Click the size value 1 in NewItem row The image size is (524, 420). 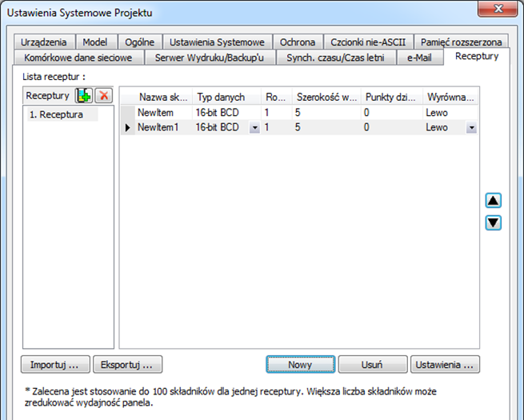point(276,113)
